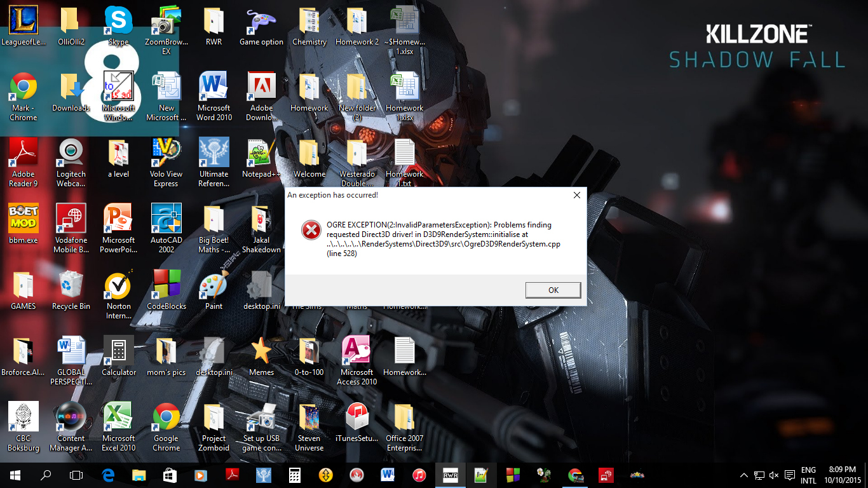Select the Mark - Chrome shortcut
868x488 pixels.
pyautogui.click(x=24, y=97)
